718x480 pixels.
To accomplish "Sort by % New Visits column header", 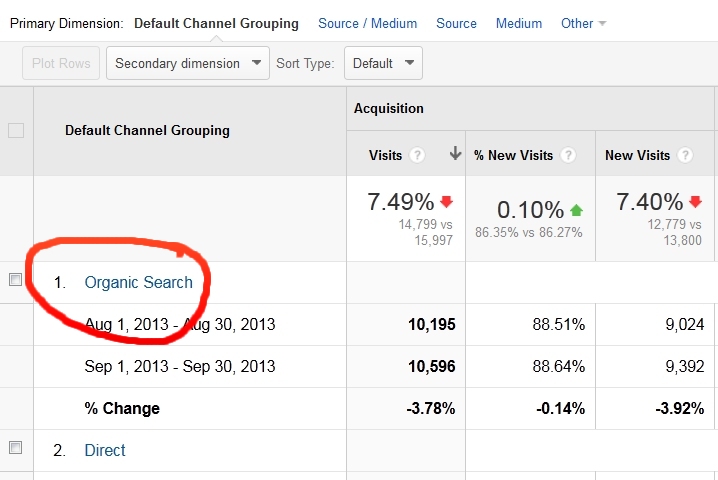I will [513, 155].
